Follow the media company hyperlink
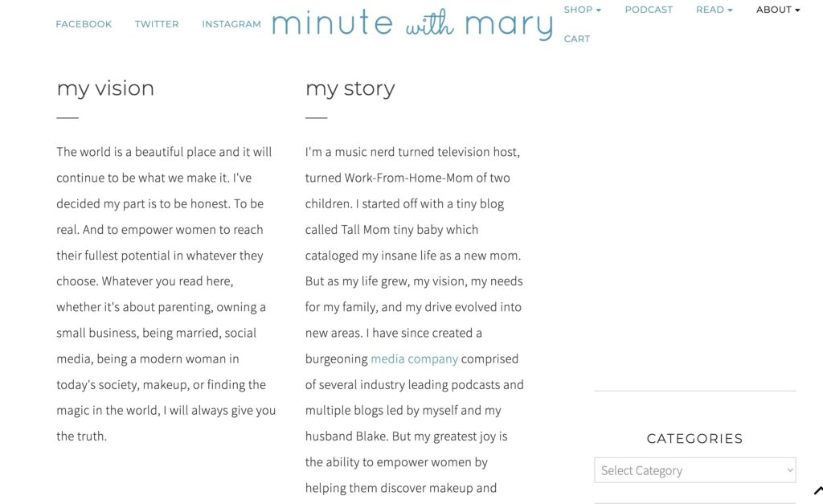Image resolution: width=823 pixels, height=504 pixels. [x=414, y=359]
